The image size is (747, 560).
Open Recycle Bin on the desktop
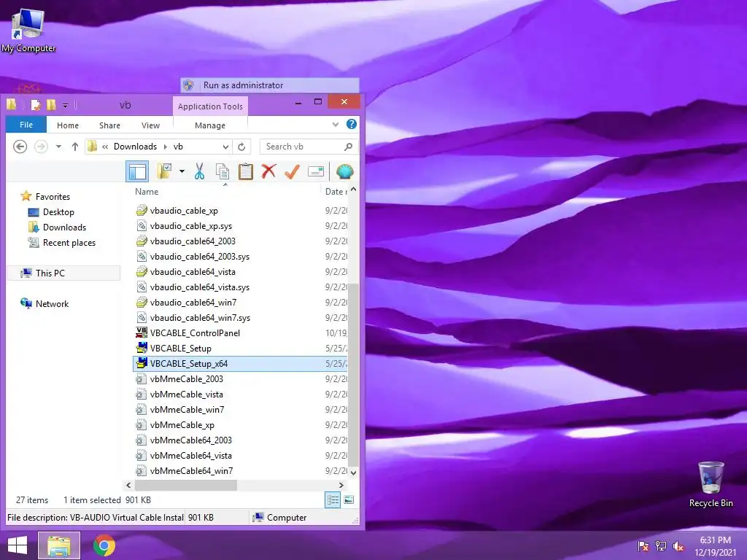point(711,485)
